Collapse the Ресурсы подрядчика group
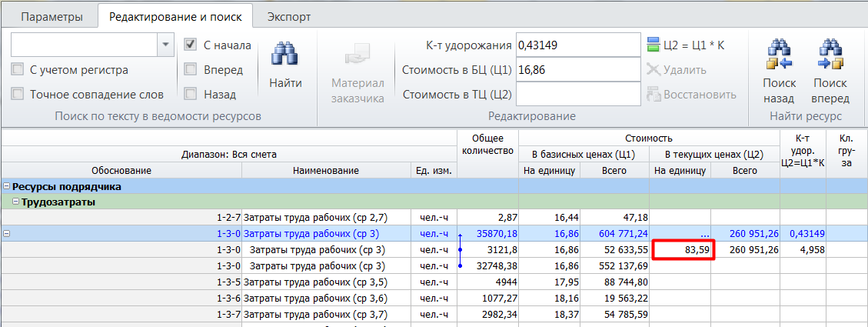 6,187
